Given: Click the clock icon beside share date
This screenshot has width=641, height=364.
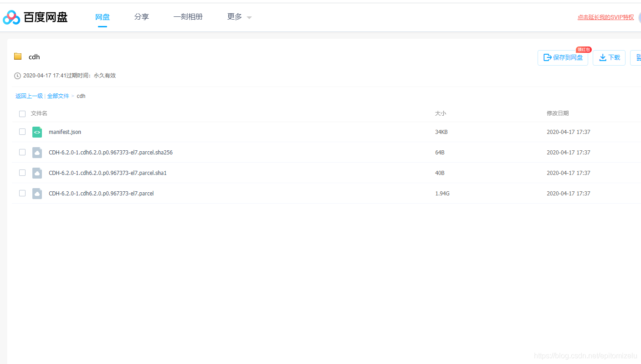Looking at the screenshot, I should pyautogui.click(x=18, y=76).
